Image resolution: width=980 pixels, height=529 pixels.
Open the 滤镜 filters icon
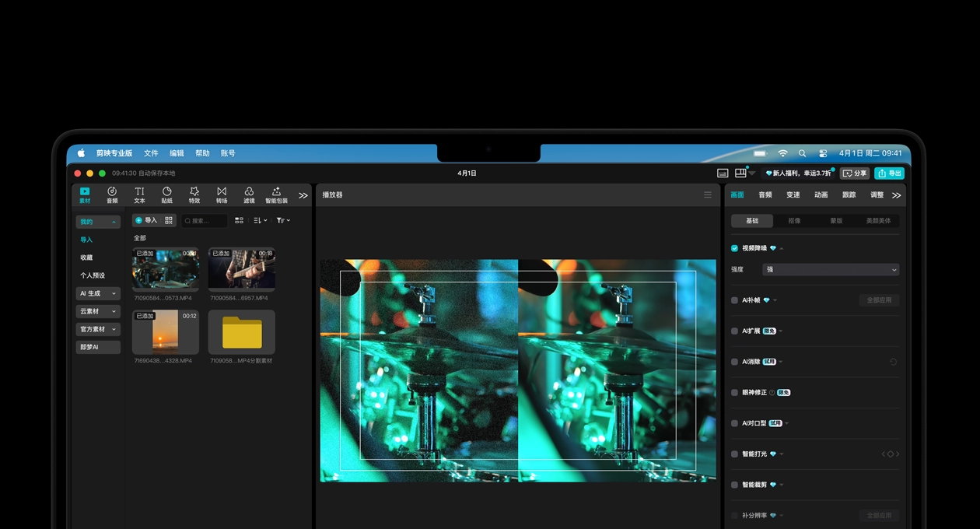249,194
